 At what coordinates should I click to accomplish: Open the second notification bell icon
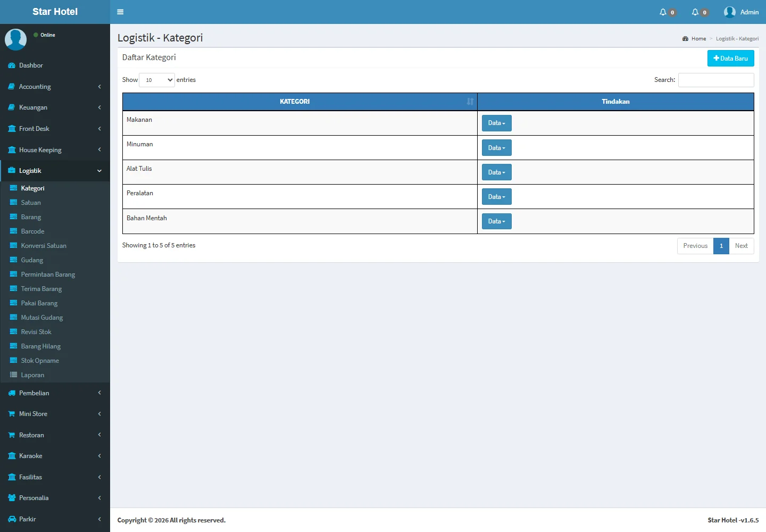point(695,12)
